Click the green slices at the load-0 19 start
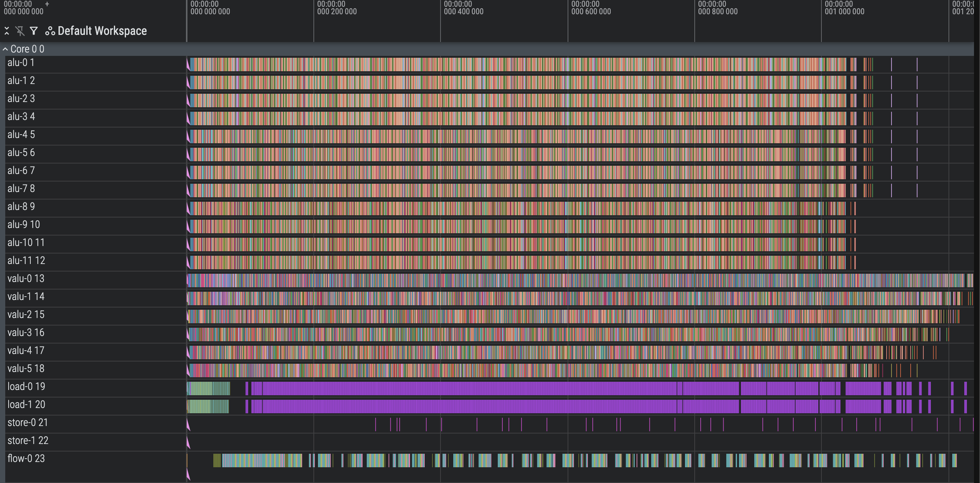This screenshot has width=980, height=483. point(208,388)
